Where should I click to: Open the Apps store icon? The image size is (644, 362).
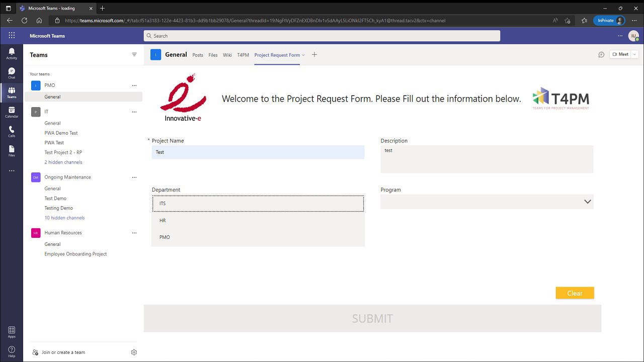coord(12,332)
